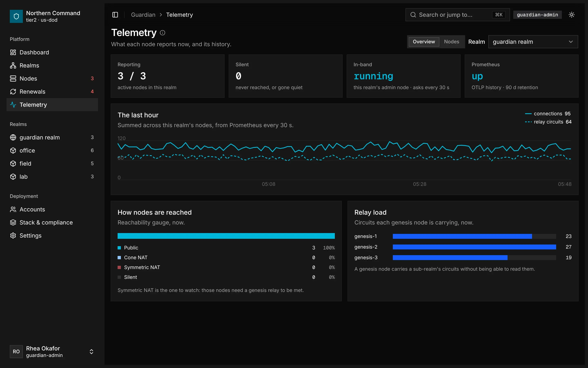Click the connections legend entry
588x368 pixels.
click(x=548, y=114)
